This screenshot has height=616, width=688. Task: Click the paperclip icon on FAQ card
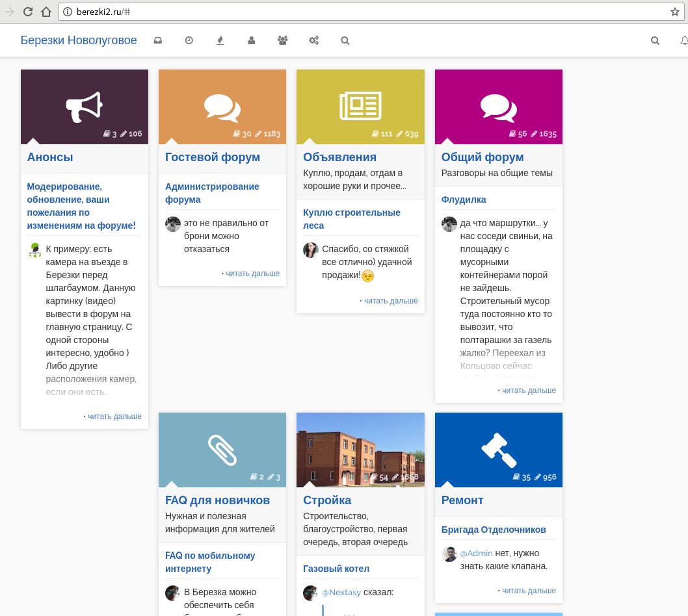pyautogui.click(x=222, y=450)
